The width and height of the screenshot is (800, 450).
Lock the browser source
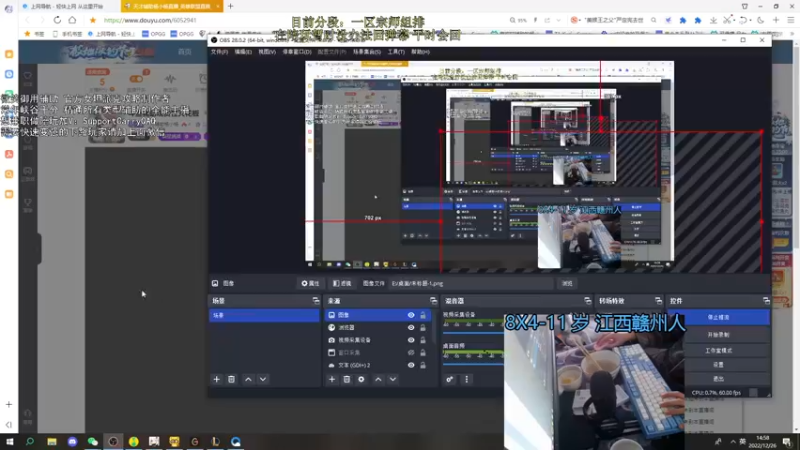click(423, 328)
